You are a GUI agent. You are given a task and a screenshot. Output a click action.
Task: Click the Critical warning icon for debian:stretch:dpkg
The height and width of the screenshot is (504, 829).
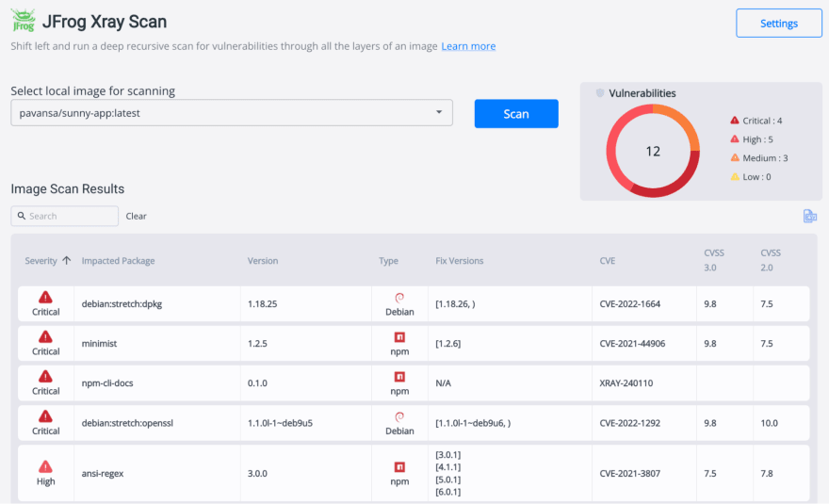coord(45,297)
